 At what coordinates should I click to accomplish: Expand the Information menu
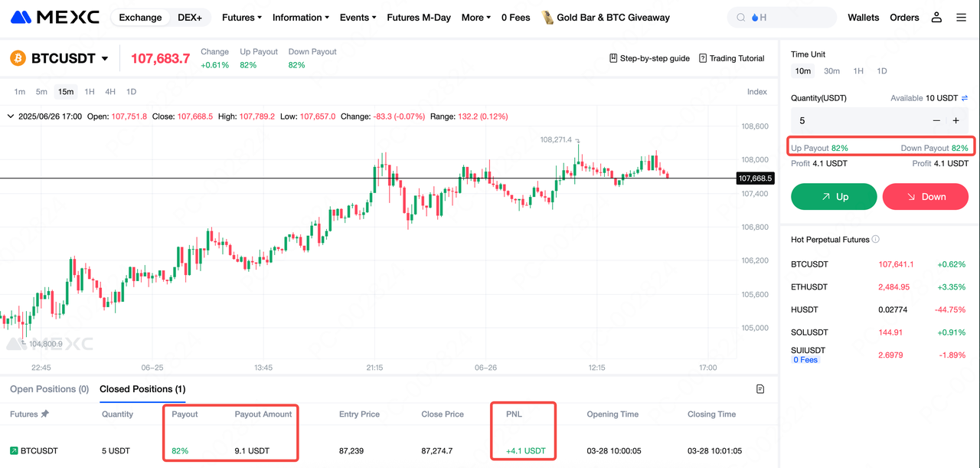[x=301, y=18]
